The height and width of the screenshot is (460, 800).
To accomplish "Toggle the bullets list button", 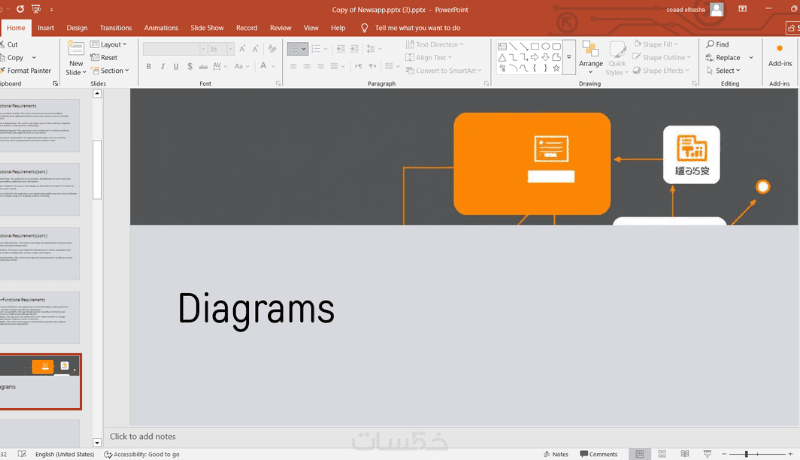I will [297, 49].
